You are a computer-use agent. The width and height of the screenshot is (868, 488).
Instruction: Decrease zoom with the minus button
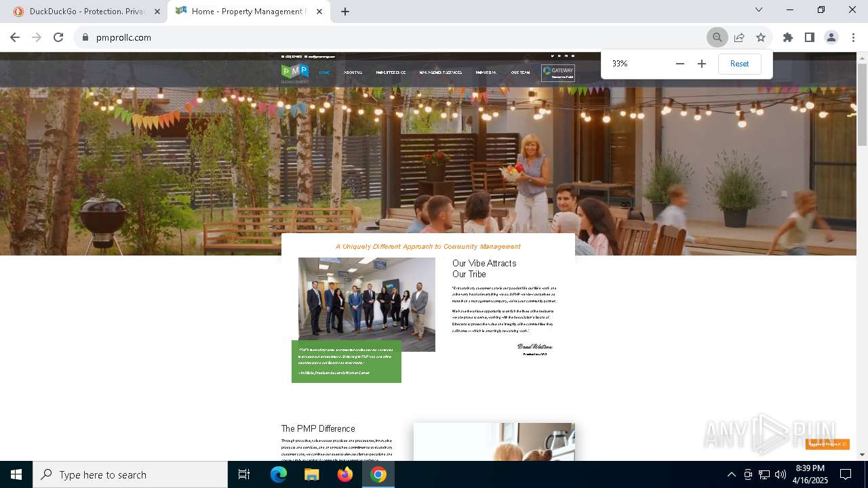(x=680, y=64)
